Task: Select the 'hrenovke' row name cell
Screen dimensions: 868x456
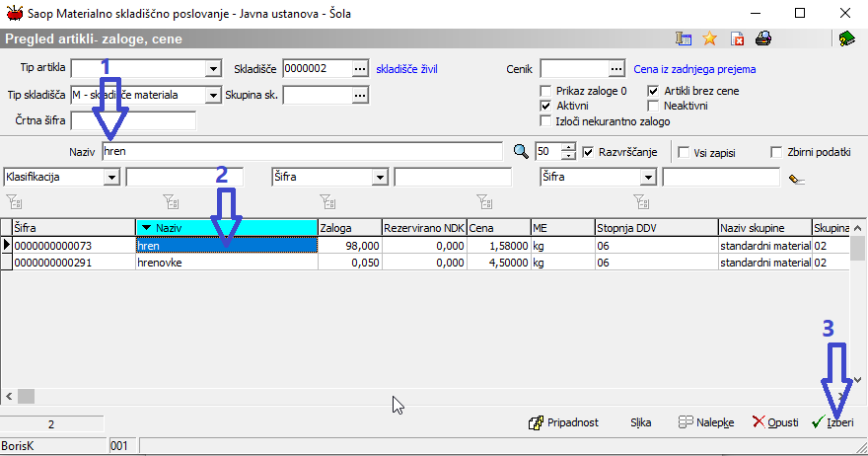Action: (x=227, y=263)
